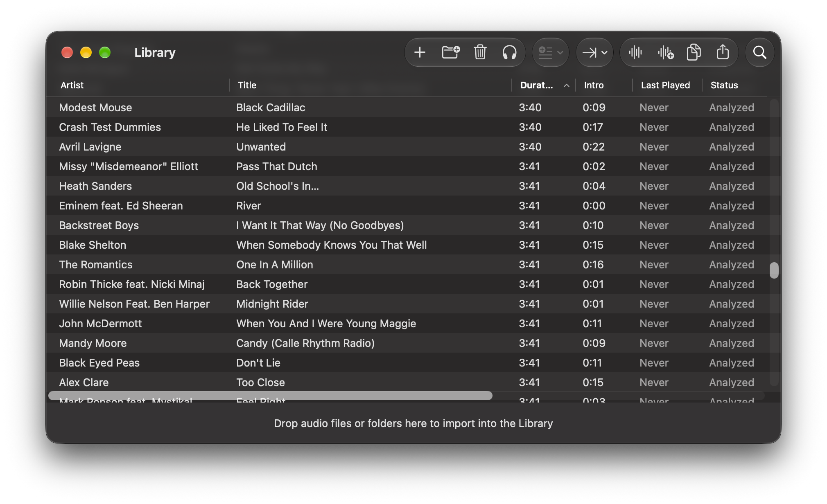Image resolution: width=827 pixels, height=504 pixels.
Task: Click title I Want It That Way (No Goodbyes)
Action: click(320, 225)
